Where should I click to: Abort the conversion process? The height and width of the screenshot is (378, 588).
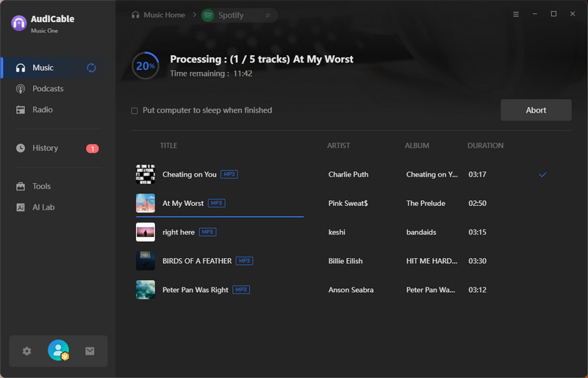pyautogui.click(x=536, y=110)
